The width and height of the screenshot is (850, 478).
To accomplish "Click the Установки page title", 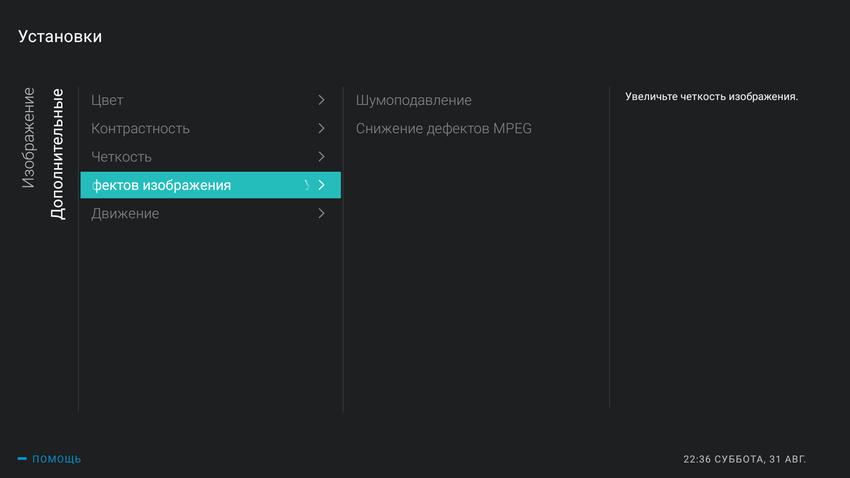I will click(x=60, y=37).
